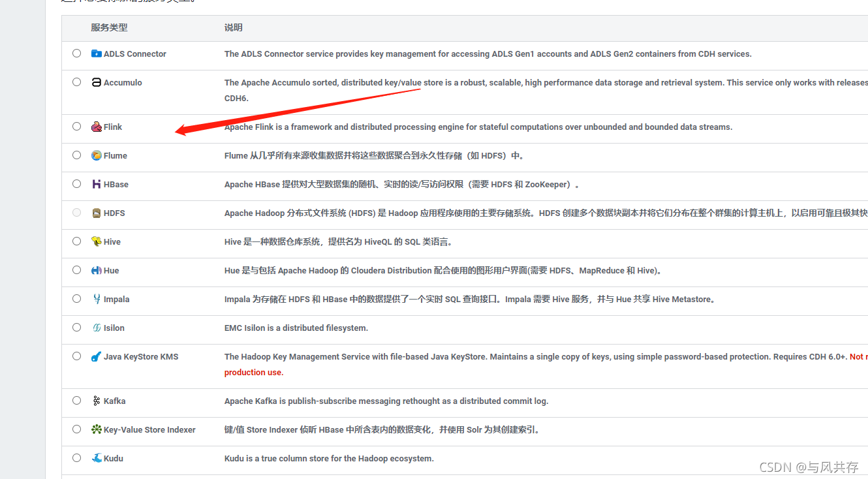Click the Kudu true column store description
868x479 pixels.
click(x=329, y=459)
